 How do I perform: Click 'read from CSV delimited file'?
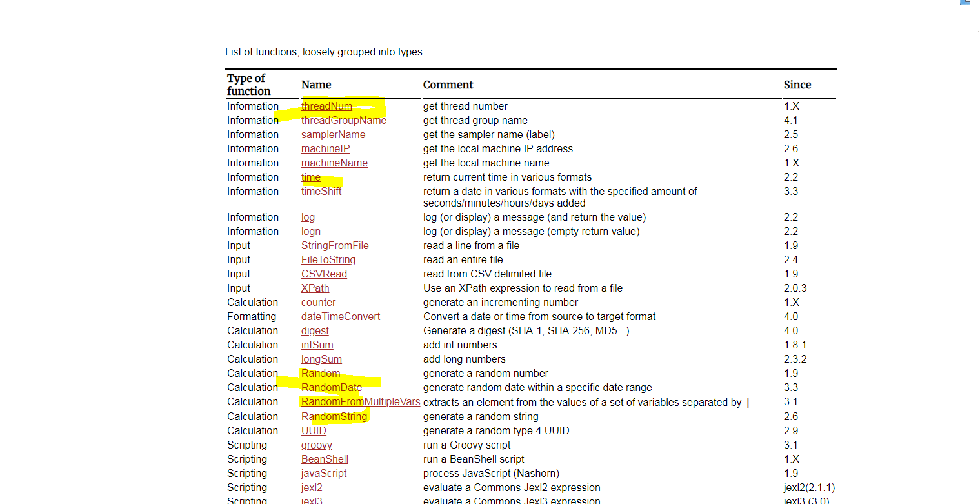tap(487, 274)
